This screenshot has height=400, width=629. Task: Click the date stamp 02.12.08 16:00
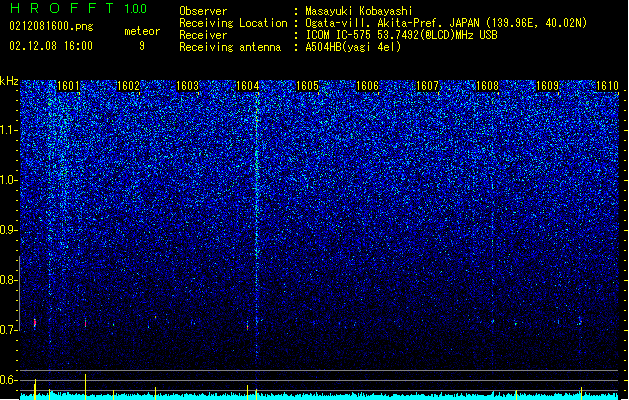pos(51,46)
